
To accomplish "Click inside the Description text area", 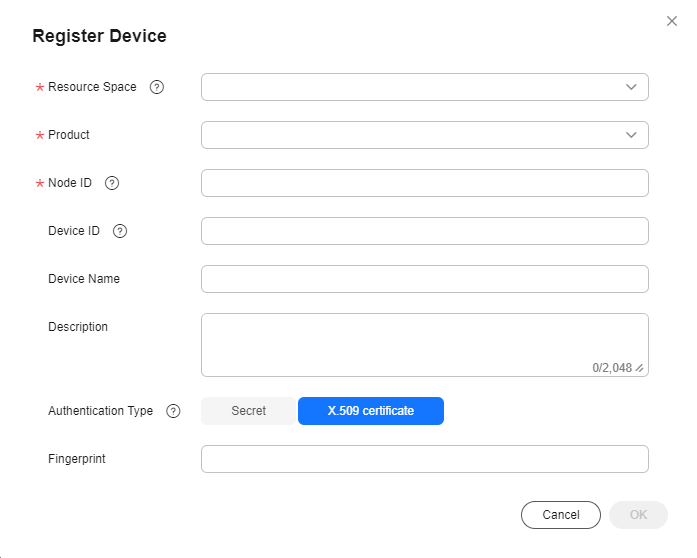I will click(x=425, y=345).
